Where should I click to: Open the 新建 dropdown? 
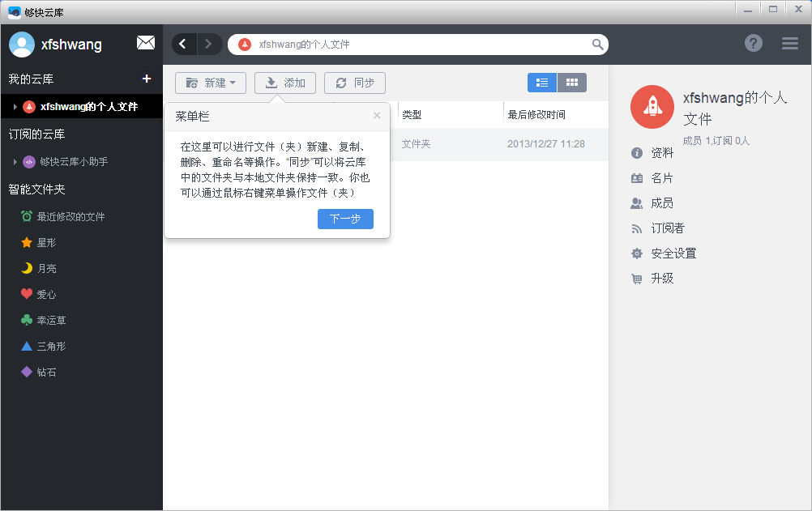(x=210, y=83)
